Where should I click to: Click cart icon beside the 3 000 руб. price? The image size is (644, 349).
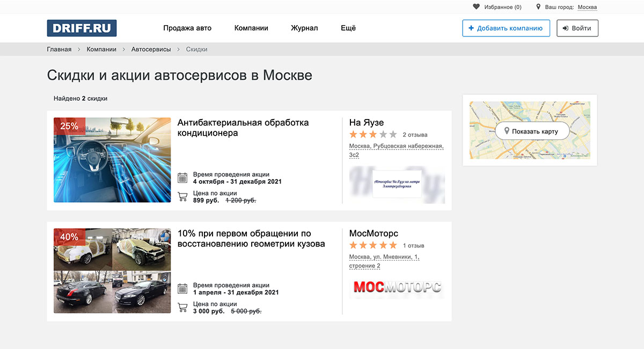click(x=182, y=308)
